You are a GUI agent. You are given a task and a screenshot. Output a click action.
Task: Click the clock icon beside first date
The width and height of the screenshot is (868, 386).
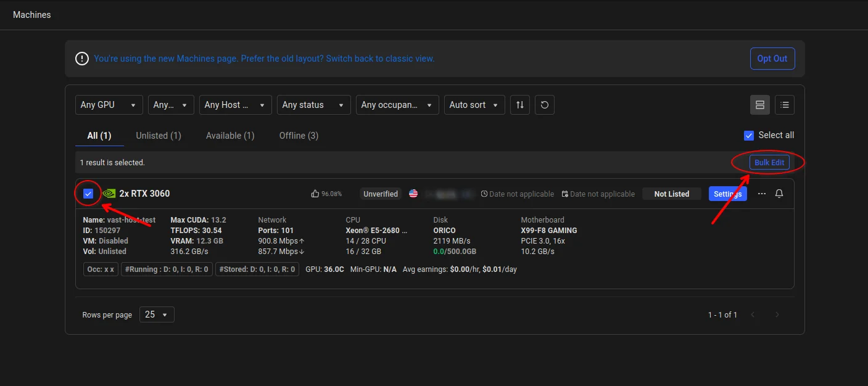pos(484,194)
